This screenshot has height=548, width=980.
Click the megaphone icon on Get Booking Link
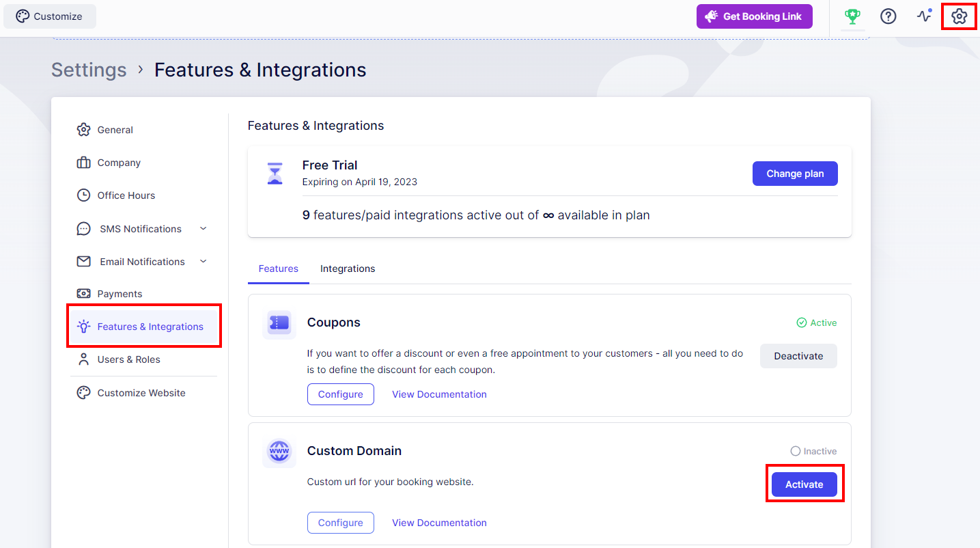point(712,16)
